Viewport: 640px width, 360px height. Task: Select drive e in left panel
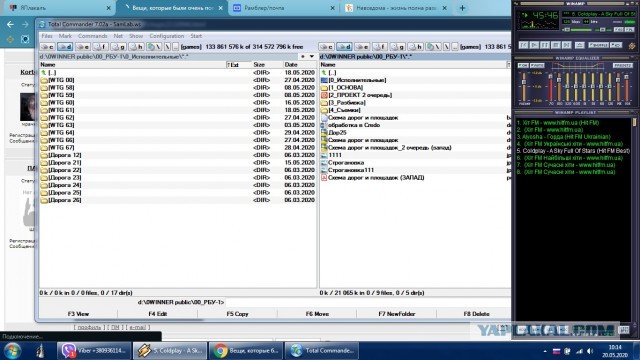click(82, 47)
